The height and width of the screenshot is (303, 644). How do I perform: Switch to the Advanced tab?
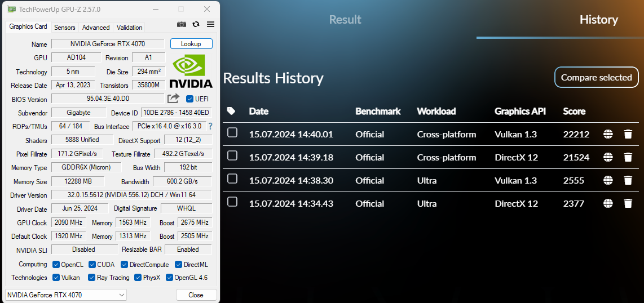[96, 28]
